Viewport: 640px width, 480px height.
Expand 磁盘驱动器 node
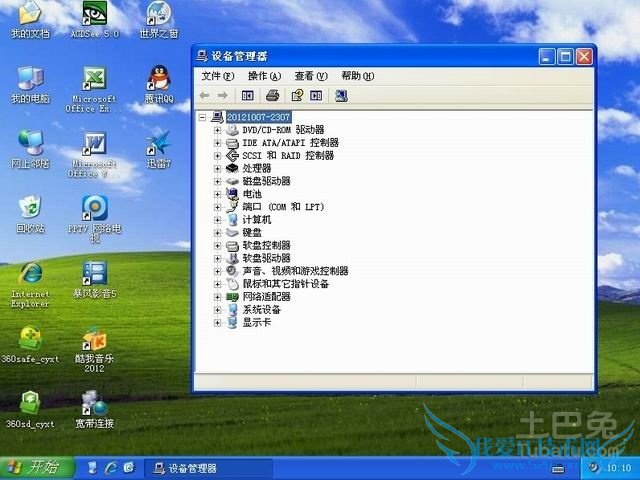pos(217,182)
